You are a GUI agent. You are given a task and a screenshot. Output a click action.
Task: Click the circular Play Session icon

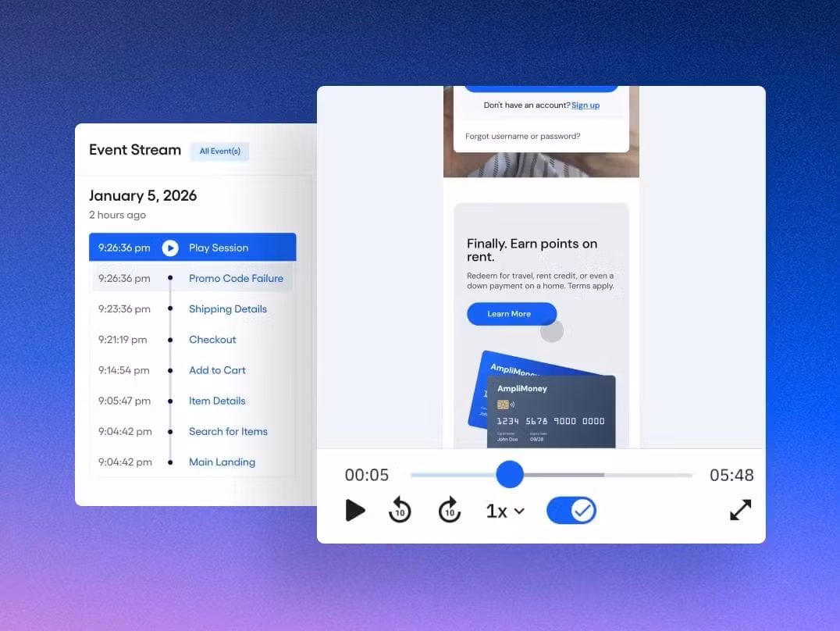(170, 248)
